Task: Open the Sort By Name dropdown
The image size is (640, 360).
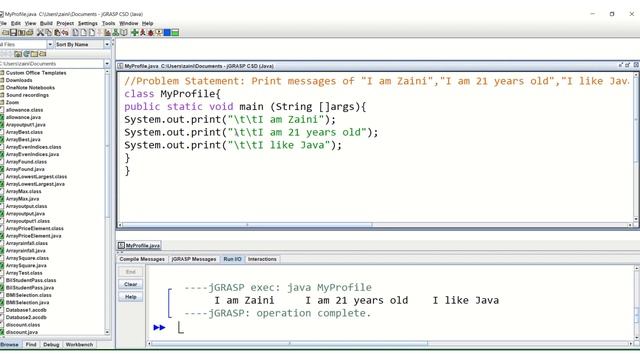Action: click(107, 44)
